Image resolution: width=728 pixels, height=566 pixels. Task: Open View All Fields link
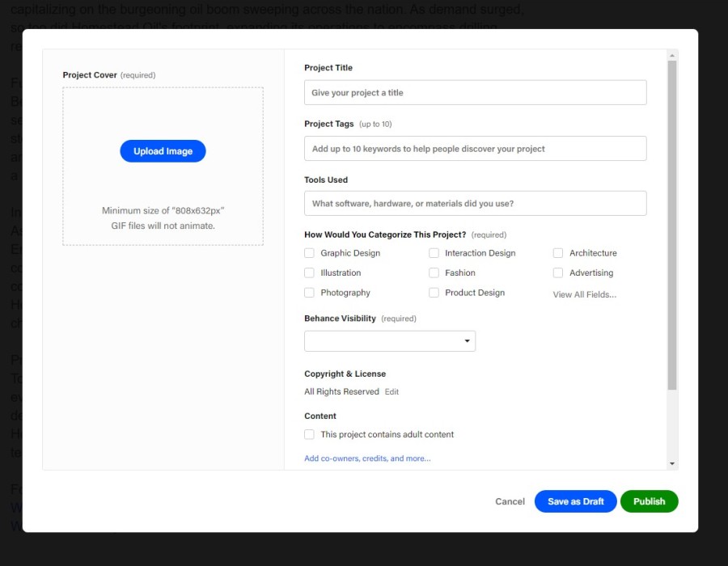[584, 294]
